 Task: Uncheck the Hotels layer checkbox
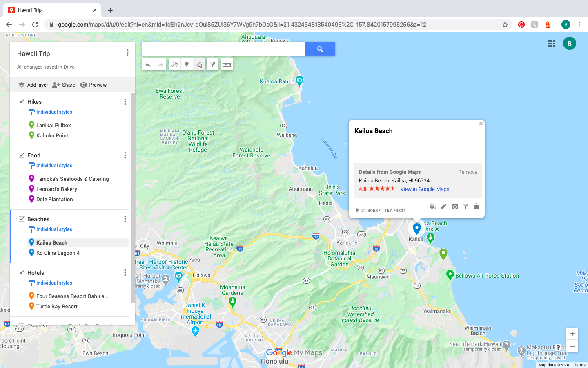click(22, 272)
